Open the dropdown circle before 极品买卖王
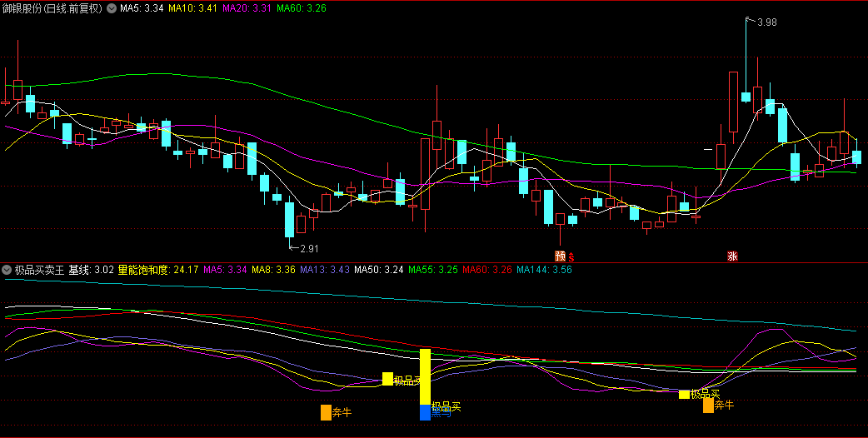This screenshot has width=868, height=438. (7, 270)
